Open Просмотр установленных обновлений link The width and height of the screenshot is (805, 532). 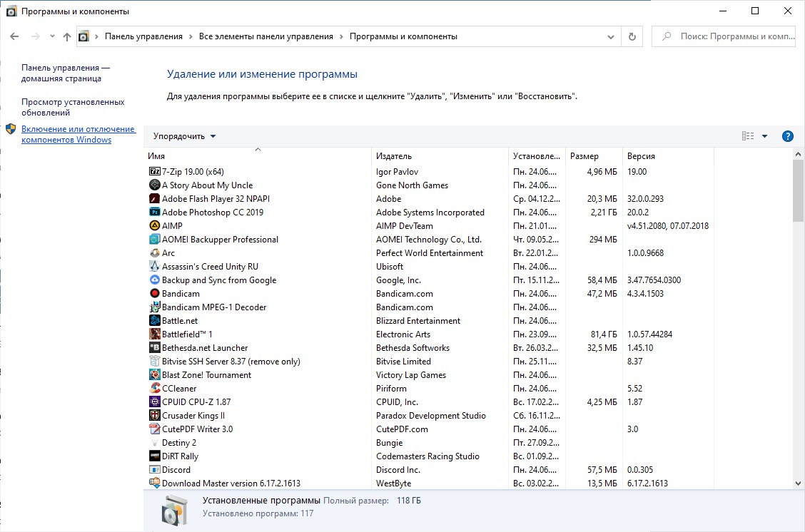click(x=72, y=107)
